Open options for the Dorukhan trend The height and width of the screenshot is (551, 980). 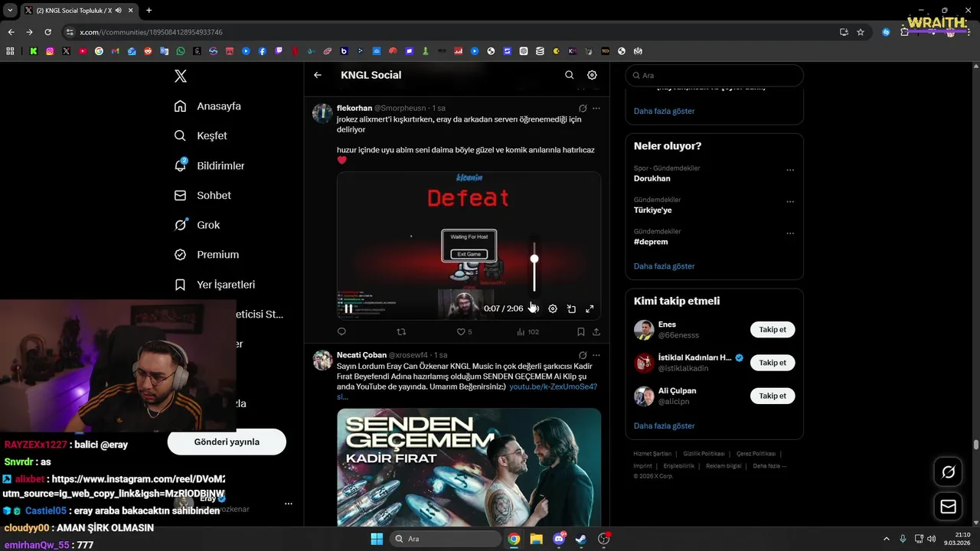790,170
